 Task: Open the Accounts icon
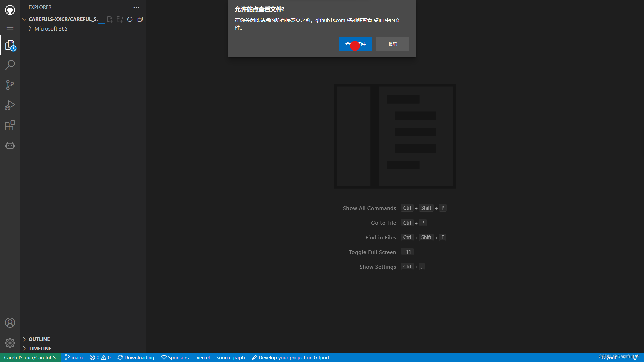click(10, 323)
